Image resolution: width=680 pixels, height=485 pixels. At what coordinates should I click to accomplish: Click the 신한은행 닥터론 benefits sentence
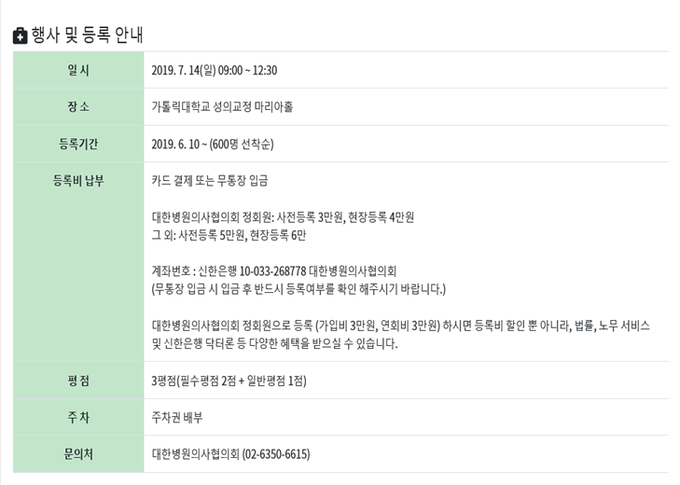click(x=400, y=334)
